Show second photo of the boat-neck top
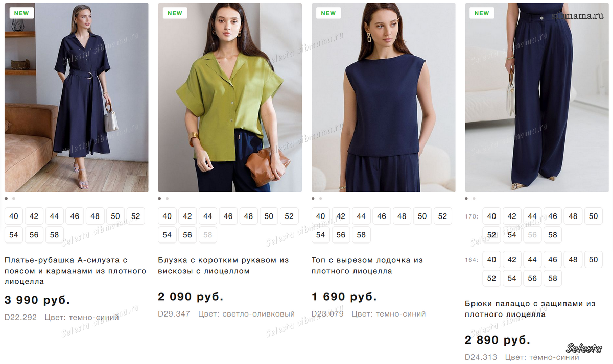Image resolution: width=613 pixels, height=364 pixels. coord(320,198)
